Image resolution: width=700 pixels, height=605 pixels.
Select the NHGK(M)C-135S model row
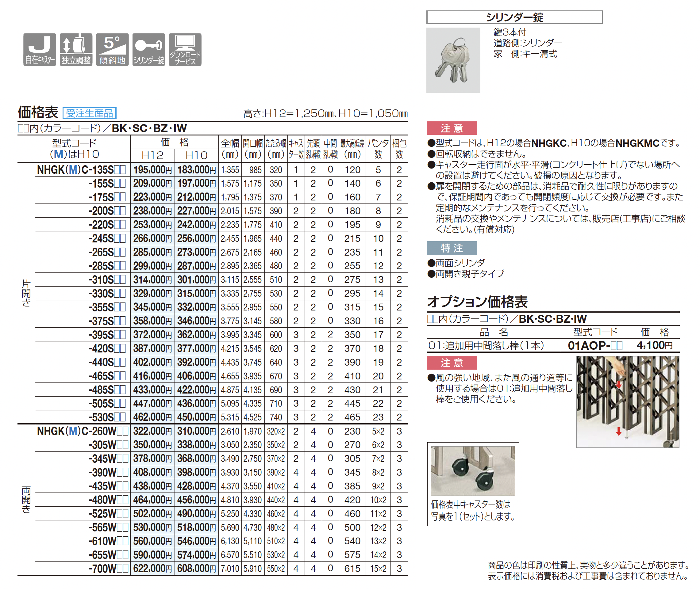tap(81, 170)
